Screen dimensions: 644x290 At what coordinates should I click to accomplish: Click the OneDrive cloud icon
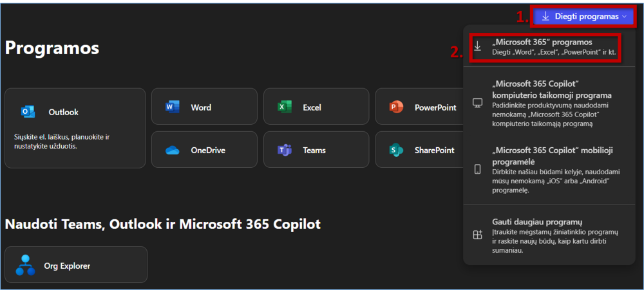point(173,150)
